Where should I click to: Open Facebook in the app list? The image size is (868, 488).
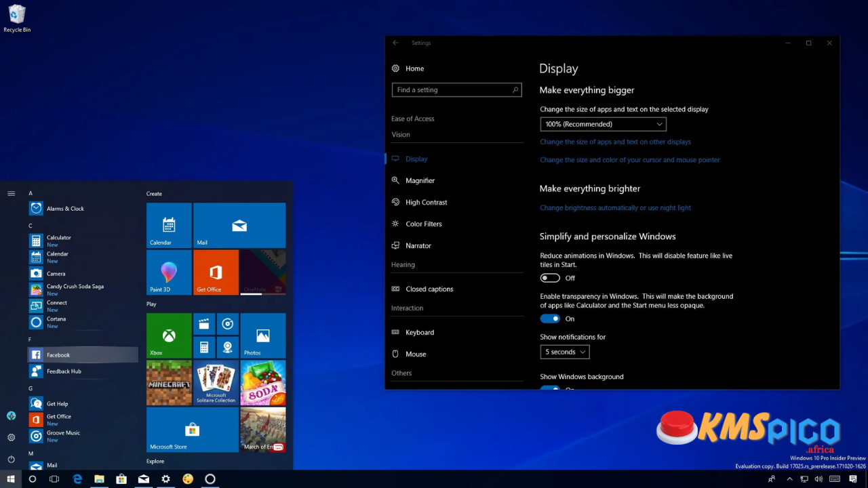[x=83, y=354]
